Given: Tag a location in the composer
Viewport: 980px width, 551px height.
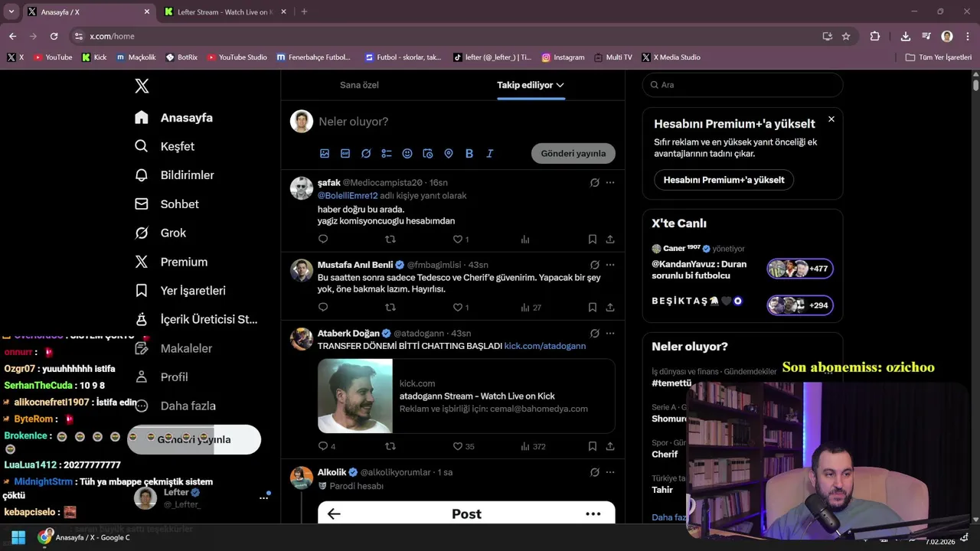Looking at the screenshot, I should pos(449,153).
